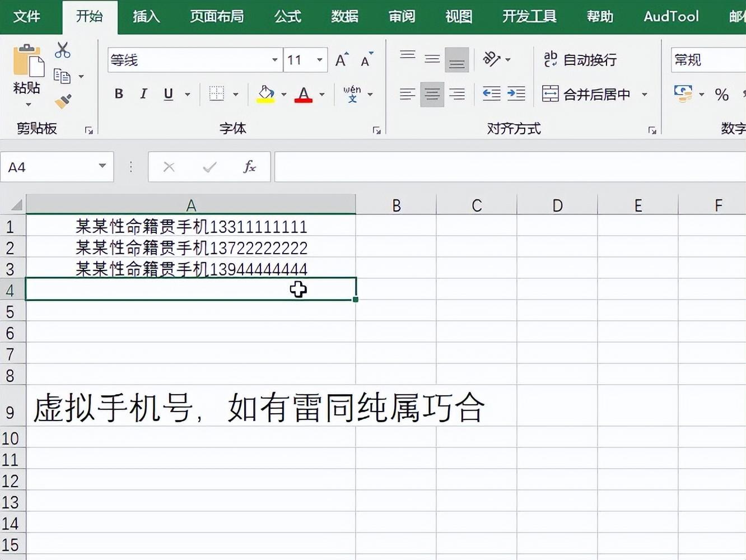Click the Paste clipboard icon
Viewport: 746px width, 560px height.
coord(28,60)
